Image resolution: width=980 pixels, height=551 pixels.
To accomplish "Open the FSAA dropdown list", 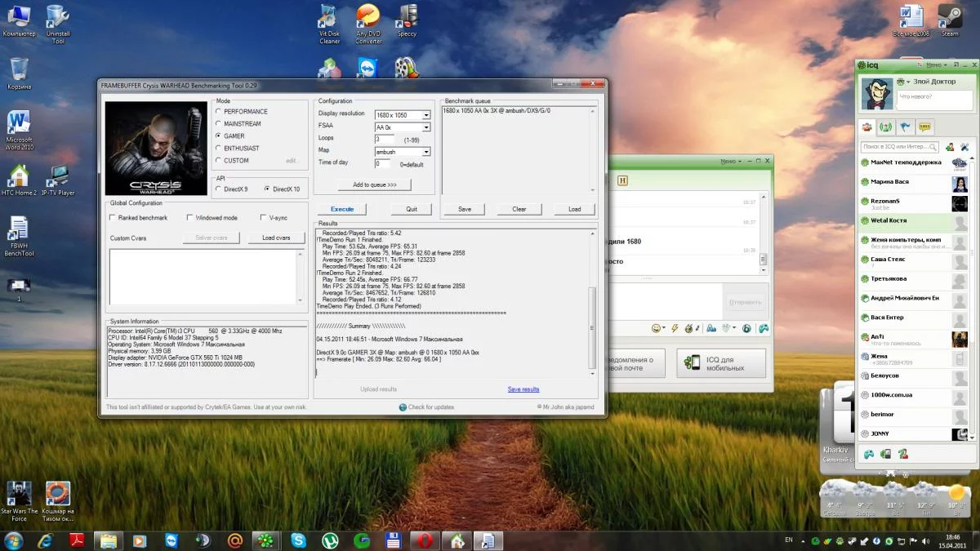I will (425, 127).
